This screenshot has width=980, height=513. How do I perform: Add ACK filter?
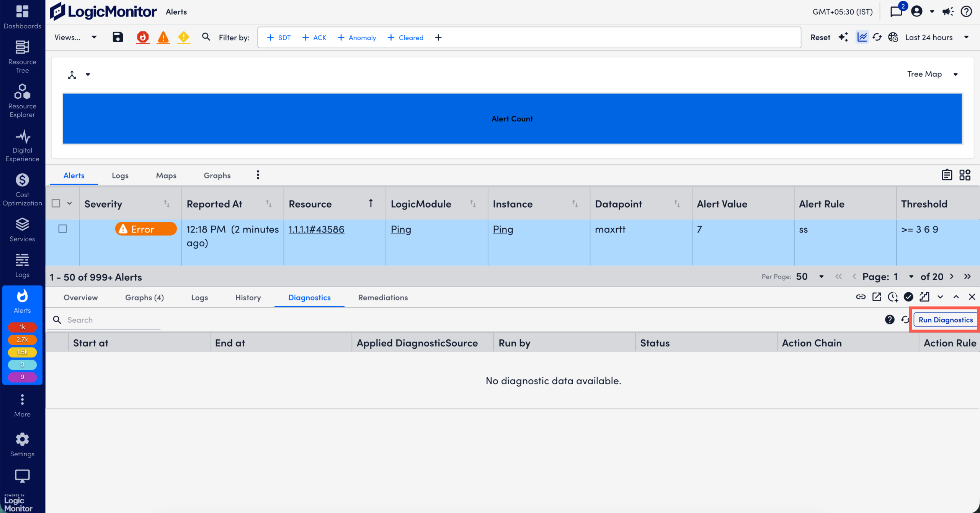click(314, 38)
